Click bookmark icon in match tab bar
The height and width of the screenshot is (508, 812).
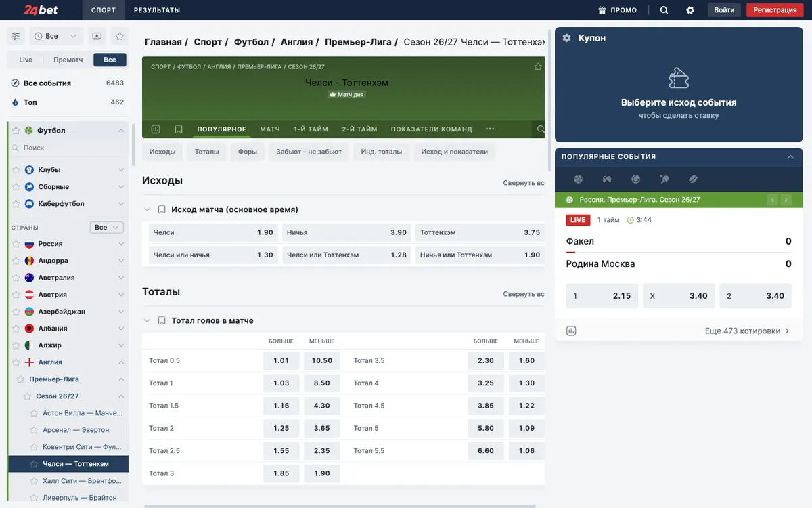tap(179, 129)
